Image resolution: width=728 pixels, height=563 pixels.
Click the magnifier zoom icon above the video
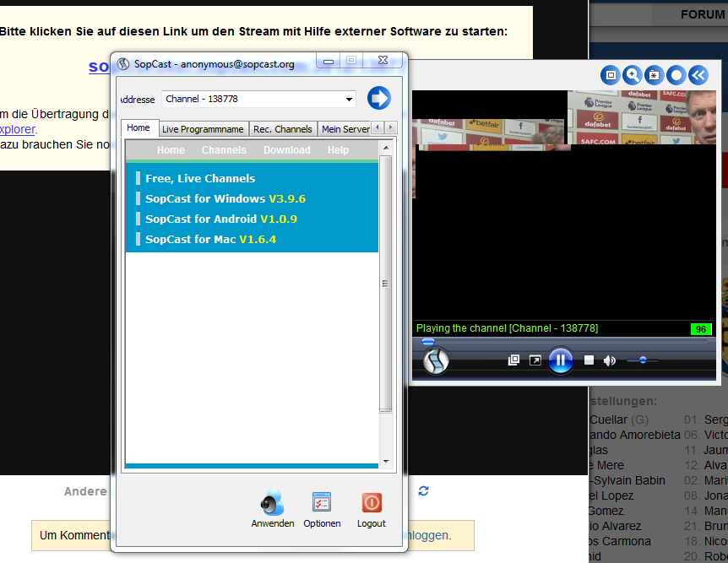coord(633,75)
